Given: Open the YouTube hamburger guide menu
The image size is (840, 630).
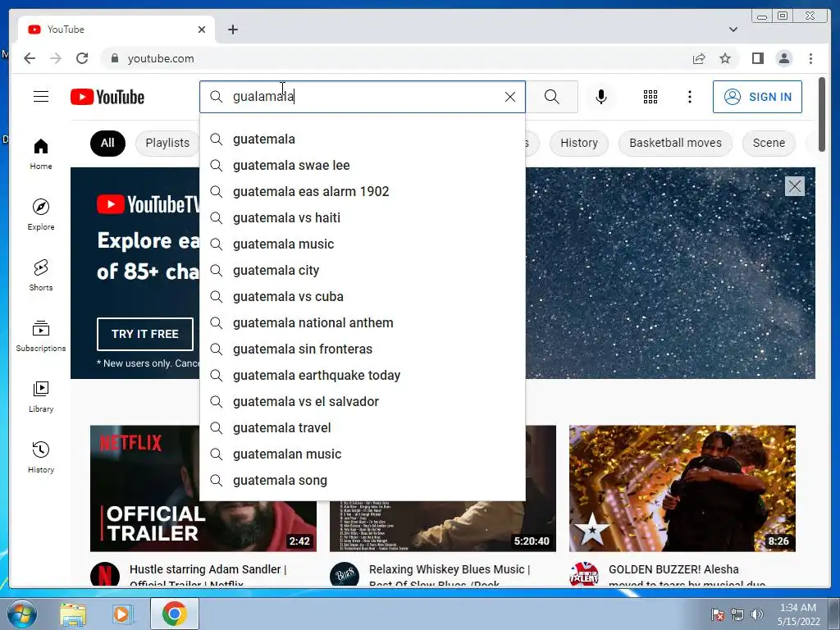Looking at the screenshot, I should tap(41, 97).
